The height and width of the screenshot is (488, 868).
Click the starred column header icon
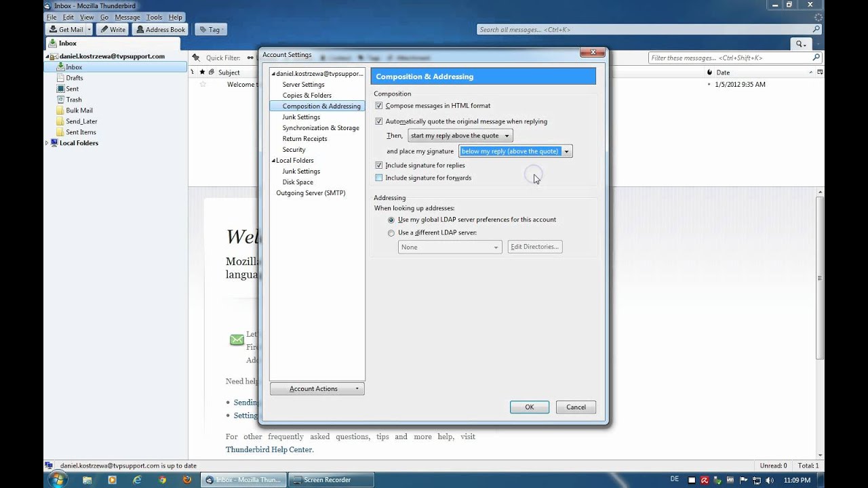point(202,72)
